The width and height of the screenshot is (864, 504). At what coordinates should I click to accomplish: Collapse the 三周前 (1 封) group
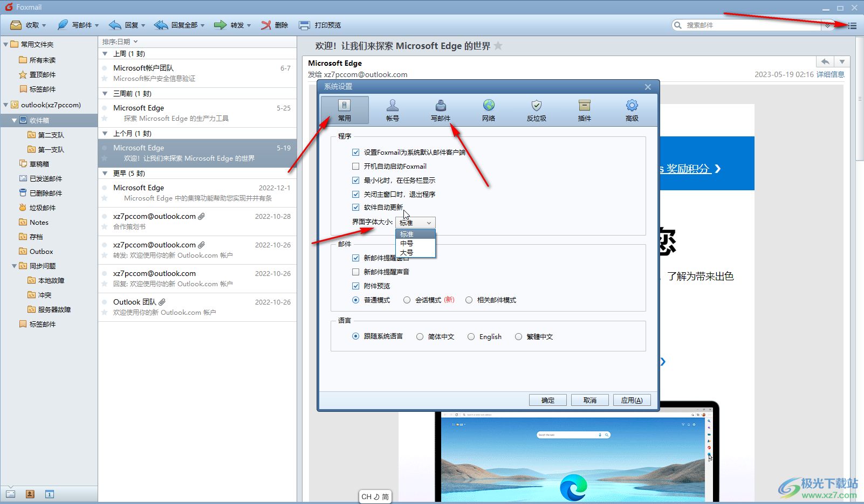(x=105, y=94)
